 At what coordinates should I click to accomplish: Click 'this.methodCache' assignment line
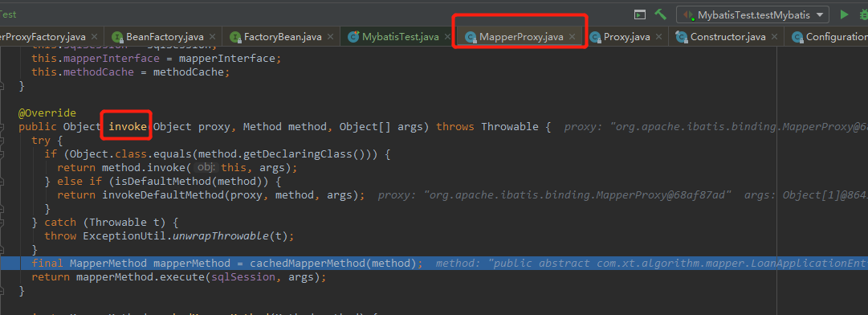click(131, 72)
